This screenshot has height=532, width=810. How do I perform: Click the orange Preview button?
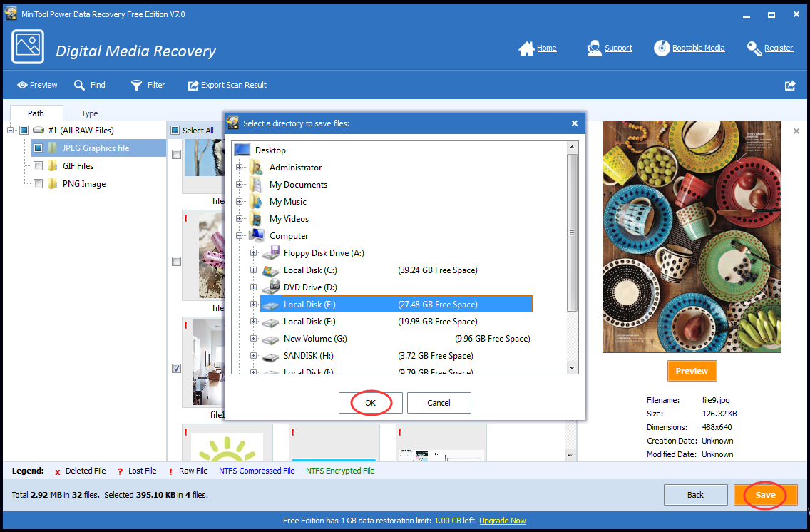point(692,371)
